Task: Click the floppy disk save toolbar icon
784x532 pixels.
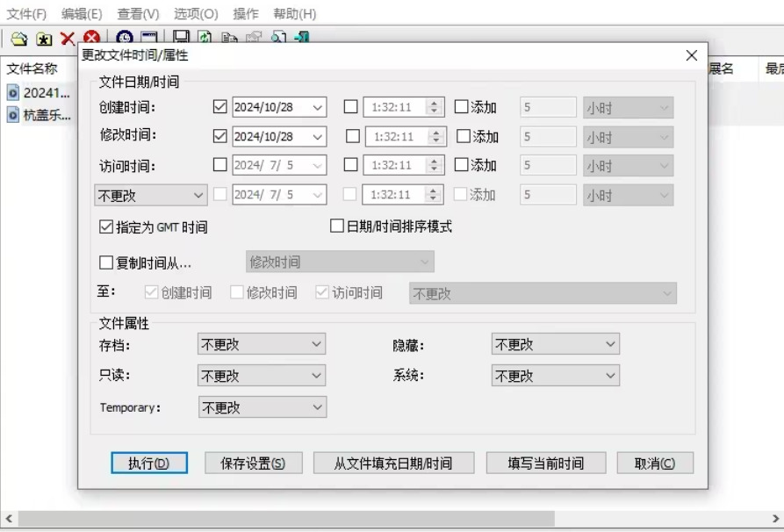Action: click(x=181, y=37)
